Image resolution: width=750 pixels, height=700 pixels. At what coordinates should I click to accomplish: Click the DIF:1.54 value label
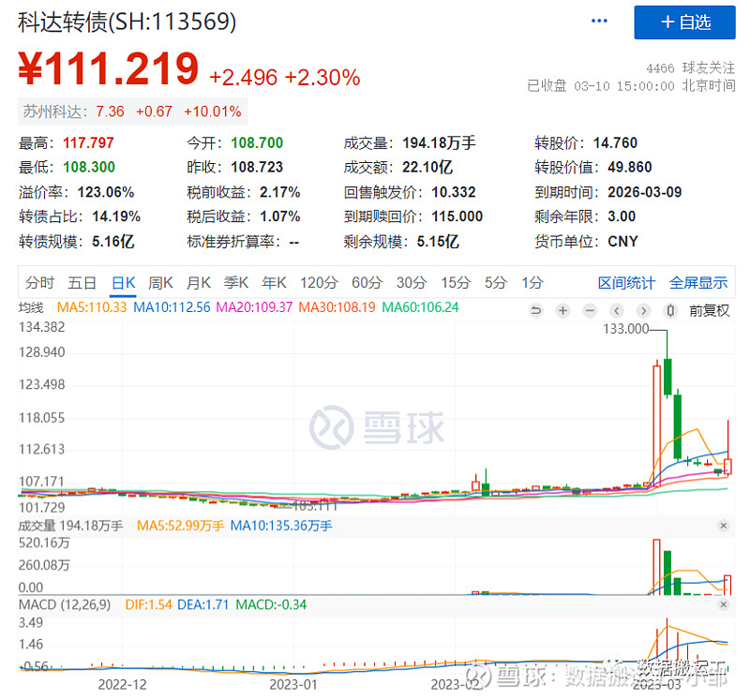pos(148,604)
